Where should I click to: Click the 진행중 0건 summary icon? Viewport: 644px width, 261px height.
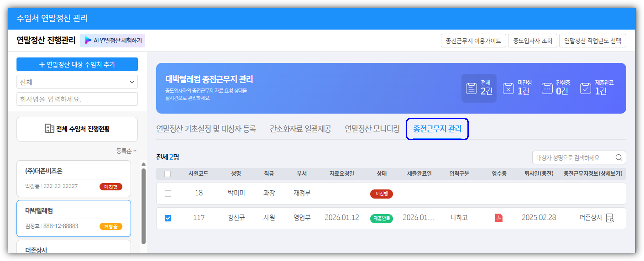[x=547, y=88]
